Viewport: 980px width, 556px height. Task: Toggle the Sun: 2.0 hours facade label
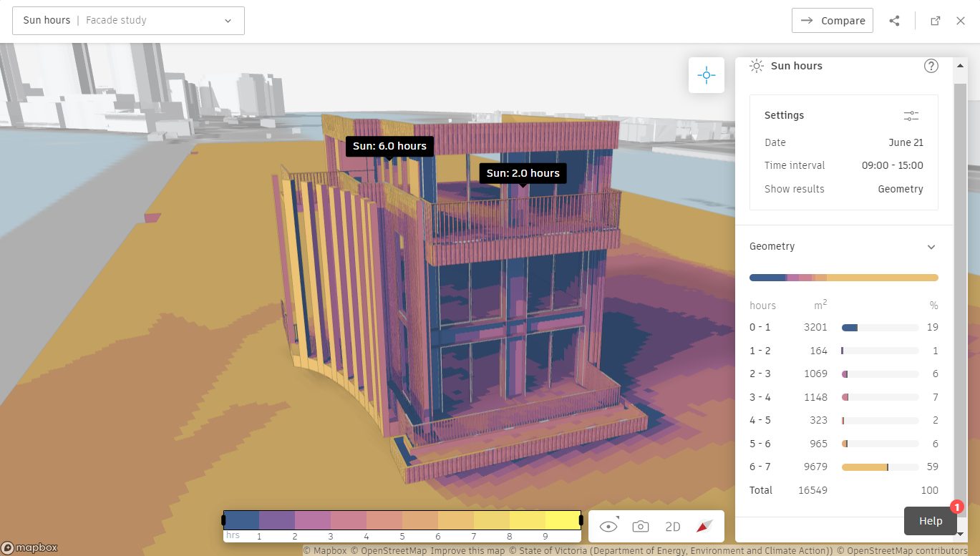(522, 172)
